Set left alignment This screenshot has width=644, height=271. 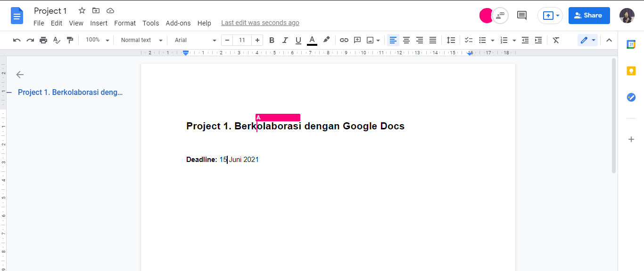(x=393, y=40)
